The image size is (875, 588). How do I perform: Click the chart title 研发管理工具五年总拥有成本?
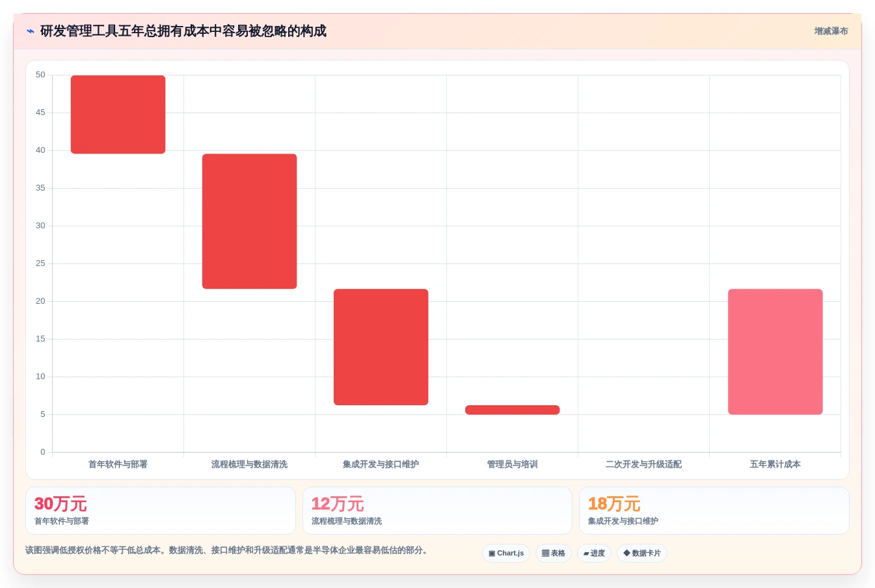click(x=183, y=31)
